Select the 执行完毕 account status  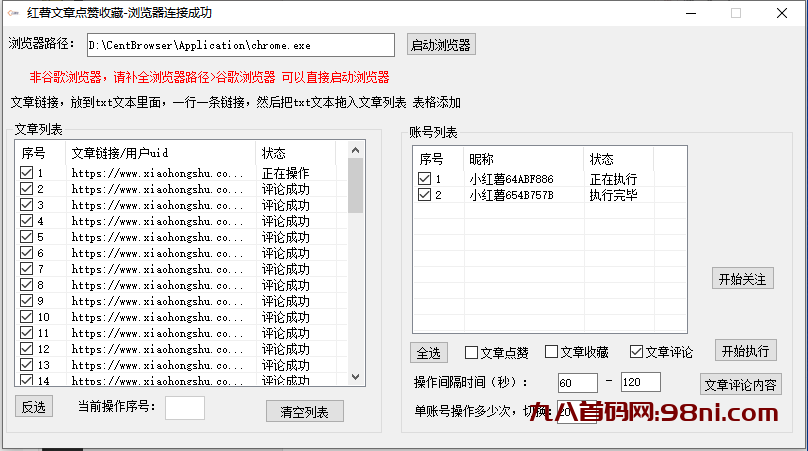[x=613, y=195]
